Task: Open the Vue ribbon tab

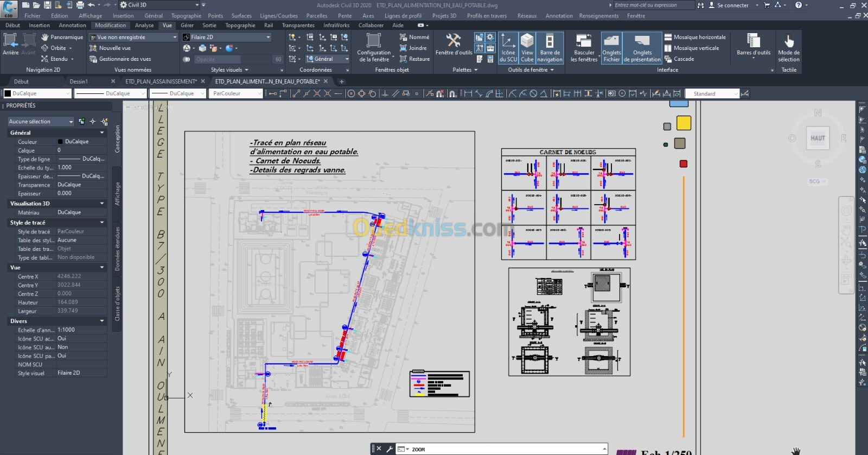Action: point(167,25)
